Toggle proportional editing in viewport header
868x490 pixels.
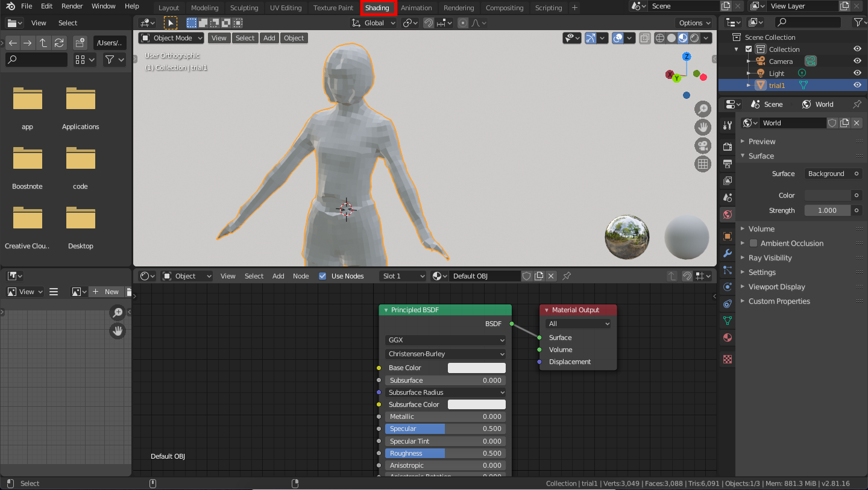click(x=463, y=23)
